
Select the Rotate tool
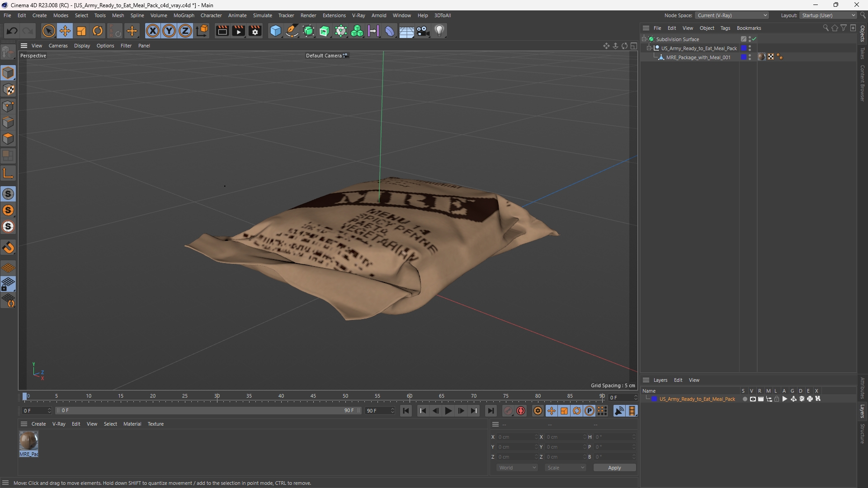pyautogui.click(x=98, y=31)
